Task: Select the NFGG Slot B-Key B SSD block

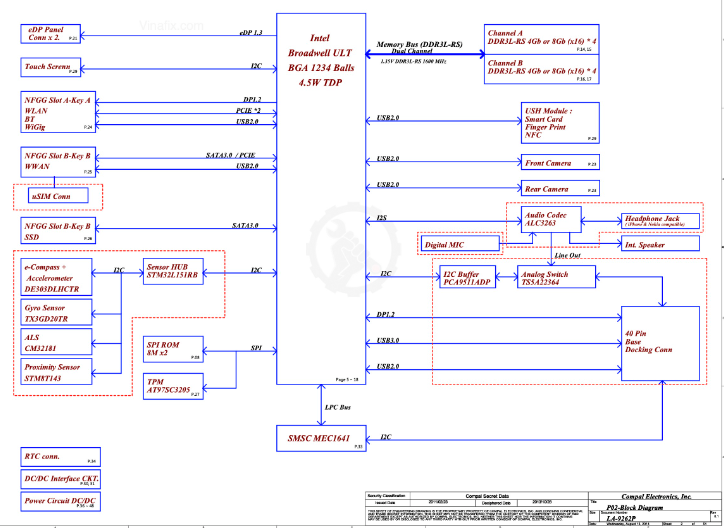Action: 58,231
